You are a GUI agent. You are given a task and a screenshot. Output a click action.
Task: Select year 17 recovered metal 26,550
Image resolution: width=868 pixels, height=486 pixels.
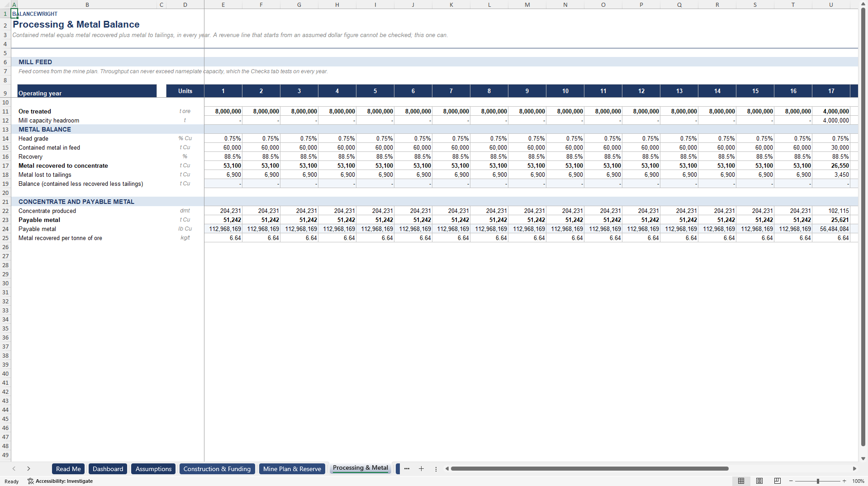831,165
